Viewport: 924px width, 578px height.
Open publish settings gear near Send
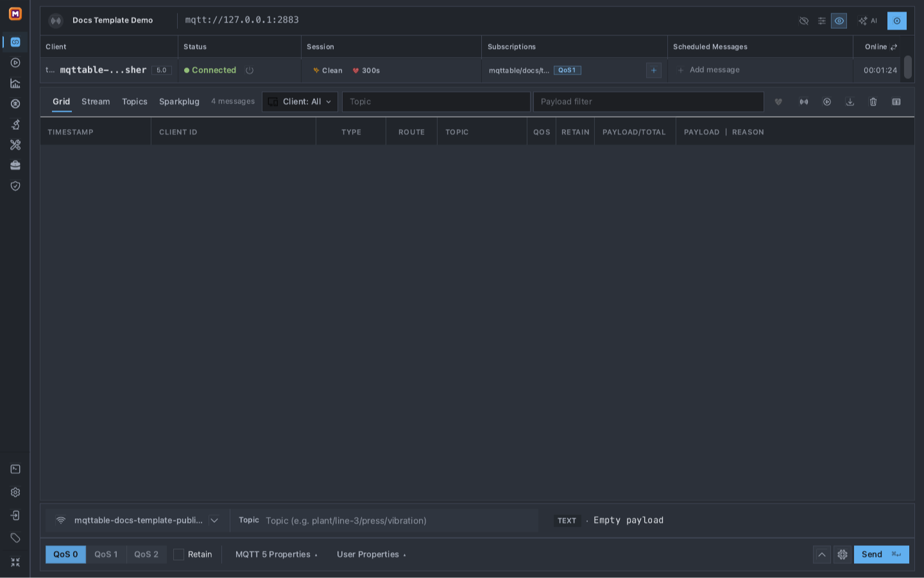843,555
